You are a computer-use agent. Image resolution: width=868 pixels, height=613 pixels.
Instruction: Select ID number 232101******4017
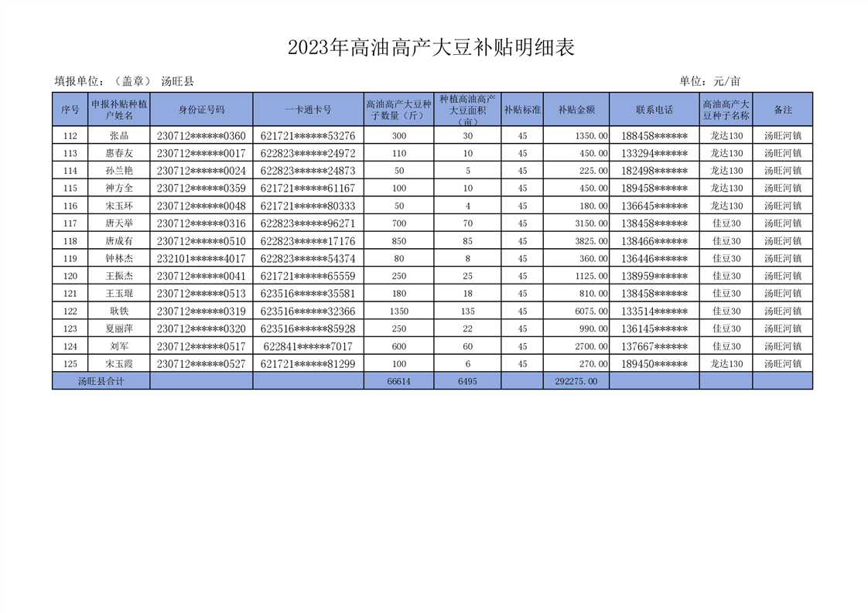[x=201, y=258]
